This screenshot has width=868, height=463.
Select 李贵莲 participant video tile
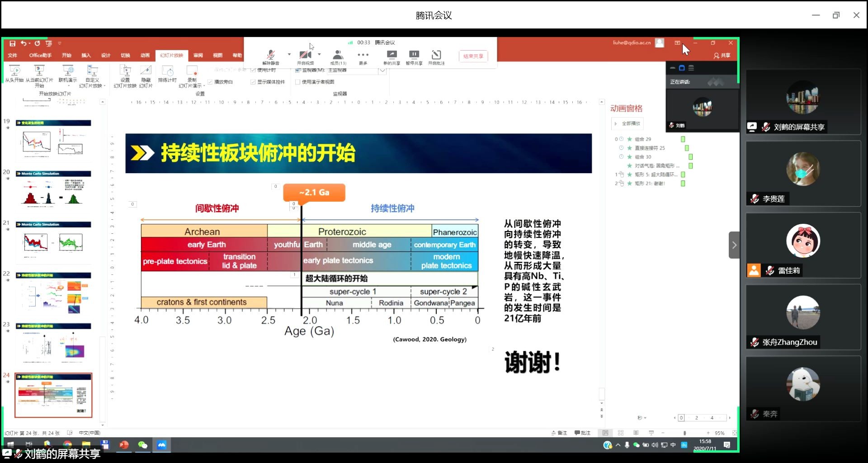tap(803, 174)
